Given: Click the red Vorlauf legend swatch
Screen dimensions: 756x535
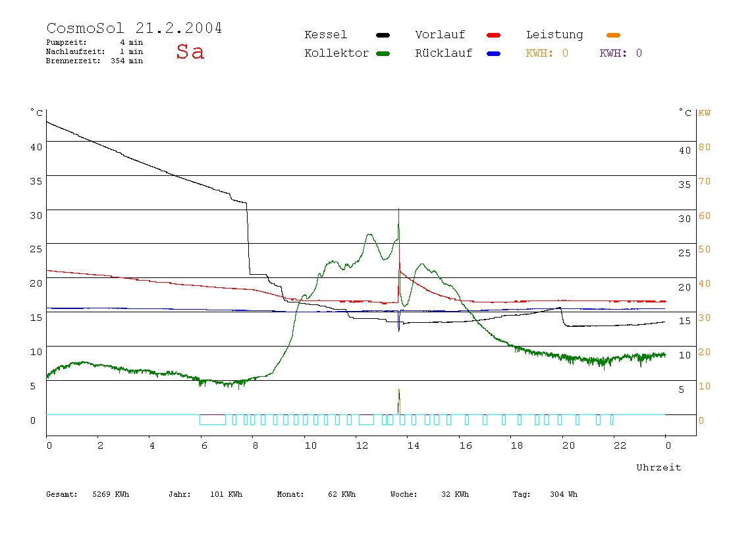Looking at the screenshot, I should (x=494, y=35).
